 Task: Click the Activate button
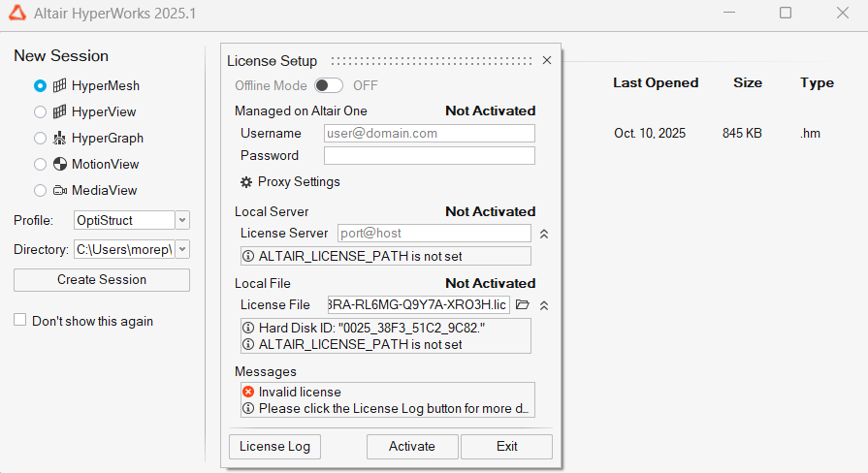[x=412, y=447]
